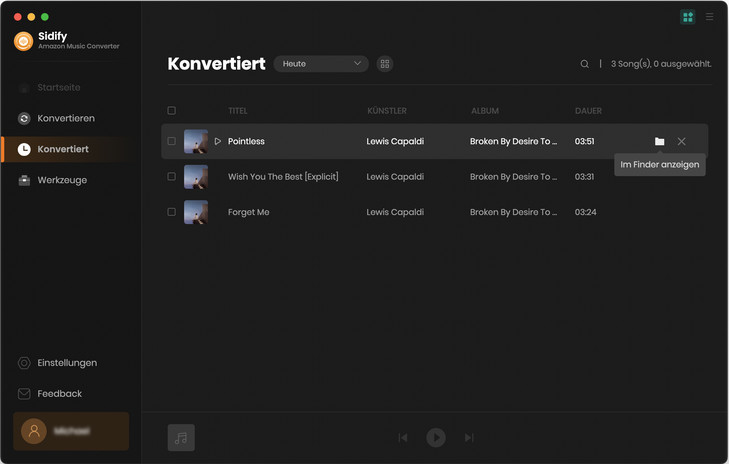Toggle the select-all checkbox in header

tap(172, 111)
